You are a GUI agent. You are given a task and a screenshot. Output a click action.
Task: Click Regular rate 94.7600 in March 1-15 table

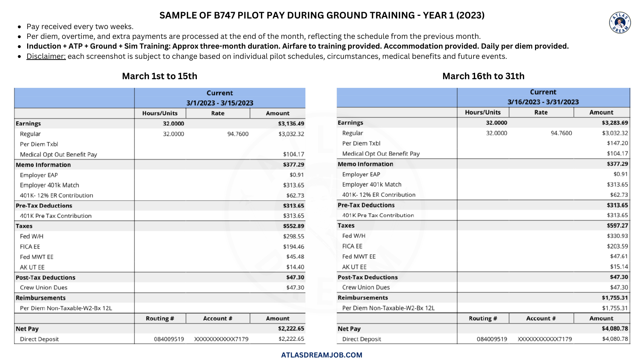coord(238,134)
